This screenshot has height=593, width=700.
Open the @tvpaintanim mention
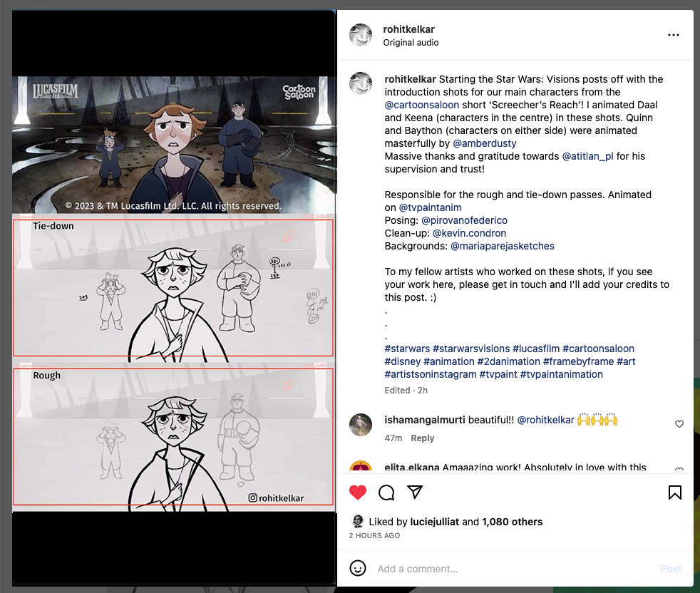click(430, 207)
